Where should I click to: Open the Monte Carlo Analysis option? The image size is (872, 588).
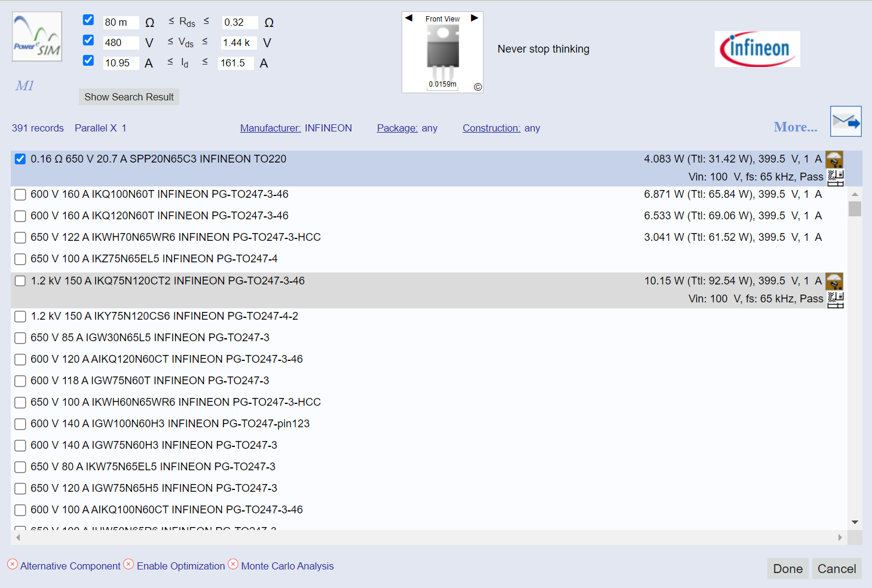(x=287, y=566)
